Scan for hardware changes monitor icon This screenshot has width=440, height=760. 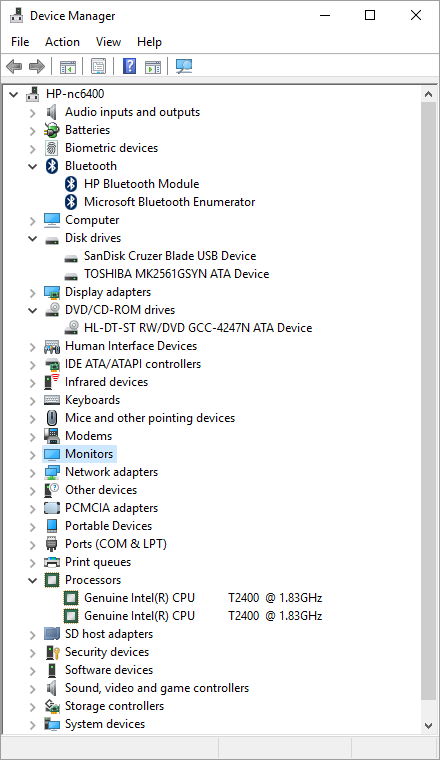click(x=184, y=66)
